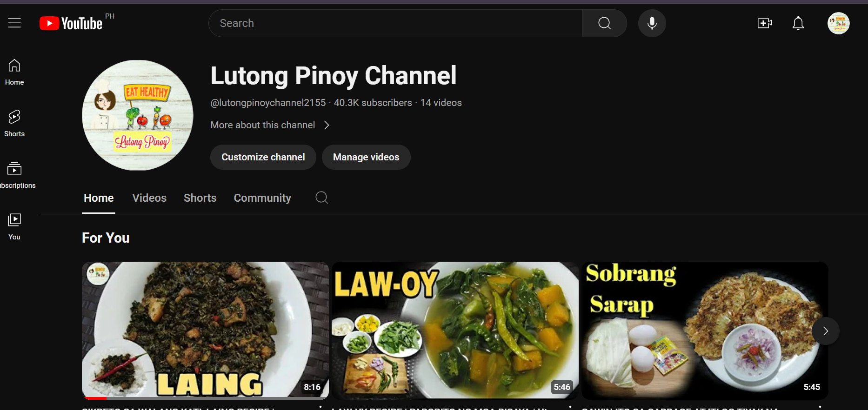This screenshot has width=868, height=410.
Task: Open notifications bell
Action: click(x=798, y=23)
